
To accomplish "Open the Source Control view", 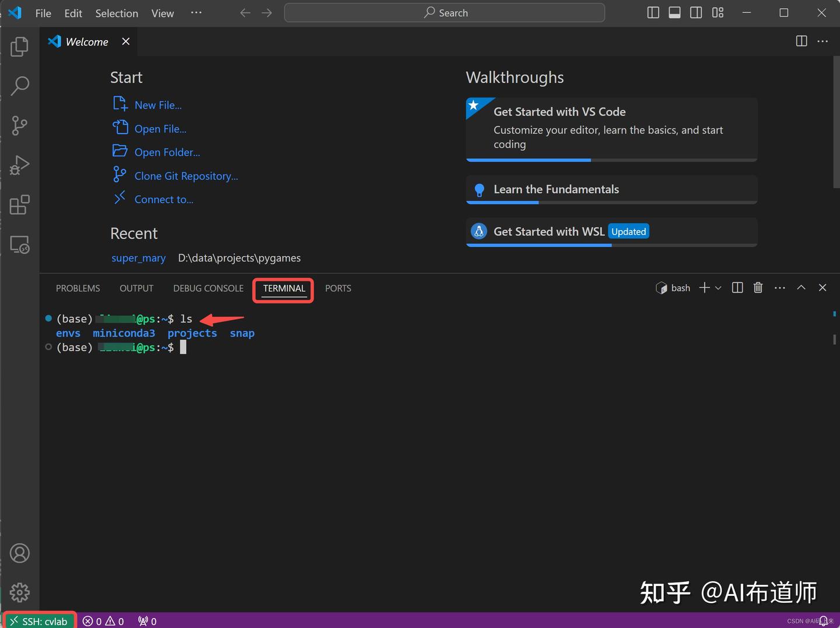I will pos(19,125).
